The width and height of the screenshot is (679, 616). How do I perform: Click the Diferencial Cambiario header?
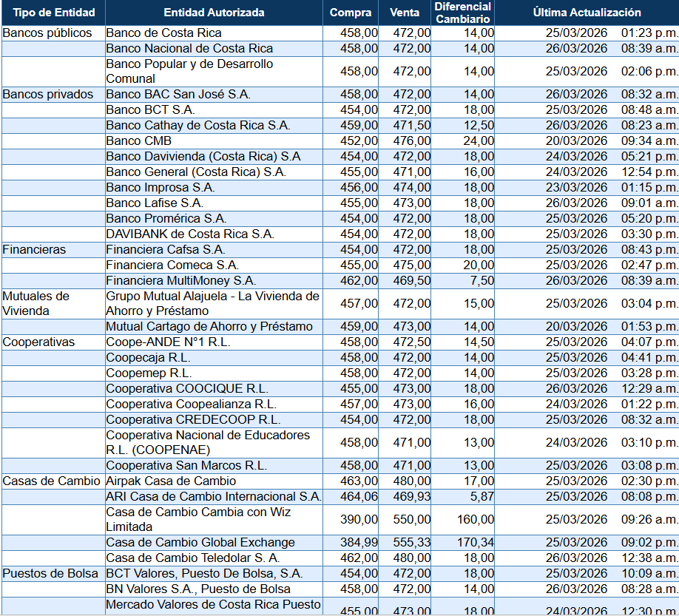463,13
